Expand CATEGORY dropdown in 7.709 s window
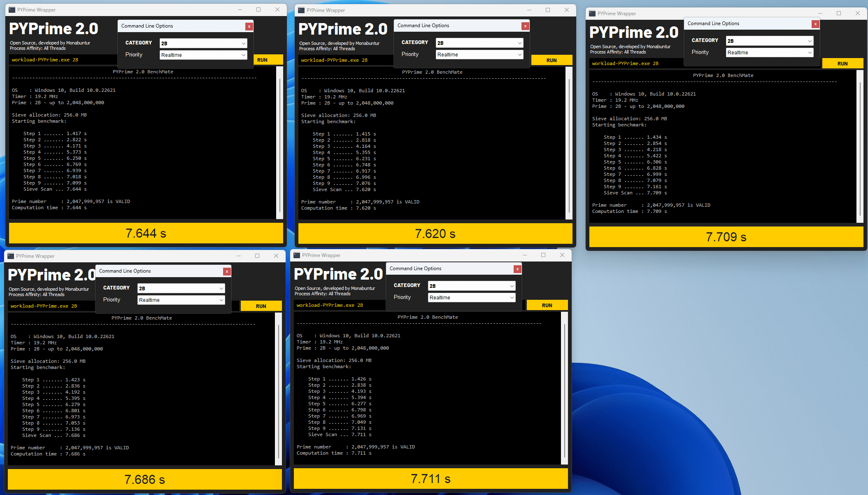The width and height of the screenshot is (868, 495). (x=770, y=41)
